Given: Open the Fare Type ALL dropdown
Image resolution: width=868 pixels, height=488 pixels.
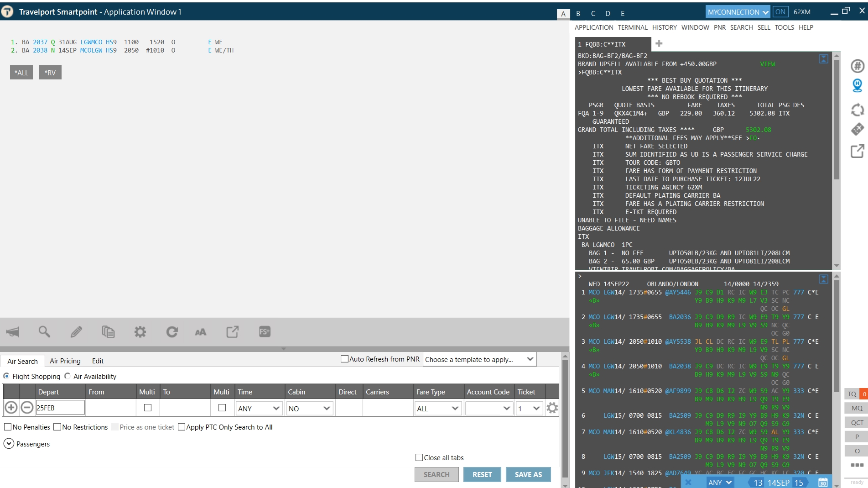Looking at the screenshot, I should click(437, 409).
